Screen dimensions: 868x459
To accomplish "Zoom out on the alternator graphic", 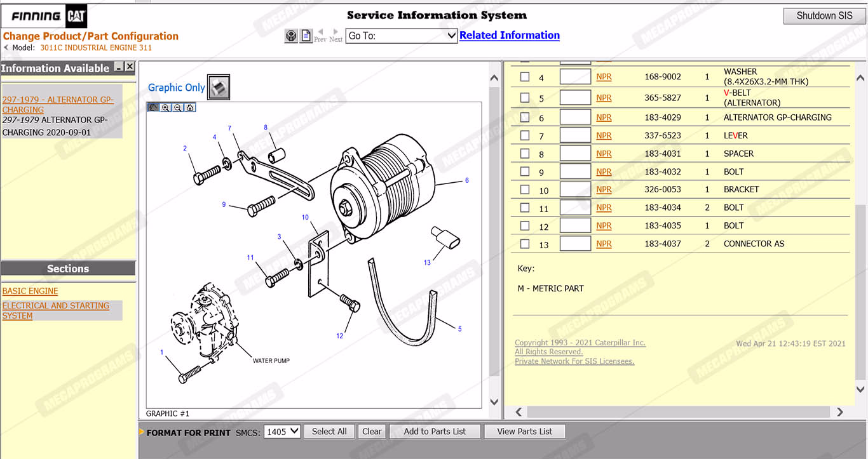I will [177, 107].
